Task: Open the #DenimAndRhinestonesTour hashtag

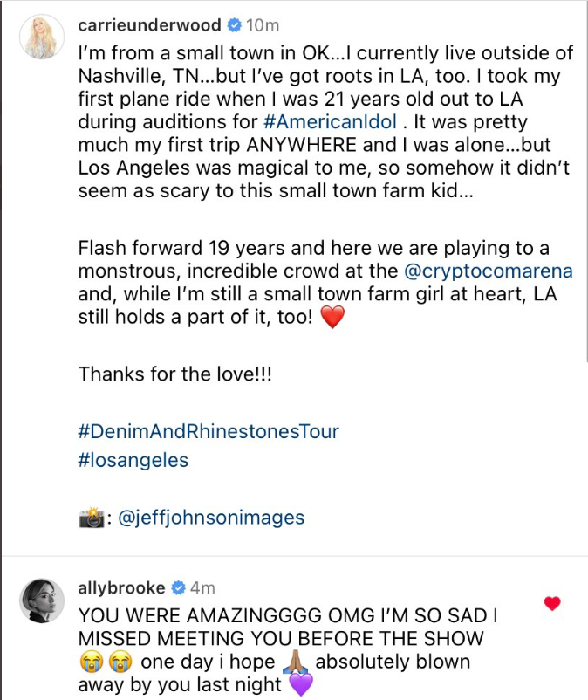Action: click(x=209, y=431)
